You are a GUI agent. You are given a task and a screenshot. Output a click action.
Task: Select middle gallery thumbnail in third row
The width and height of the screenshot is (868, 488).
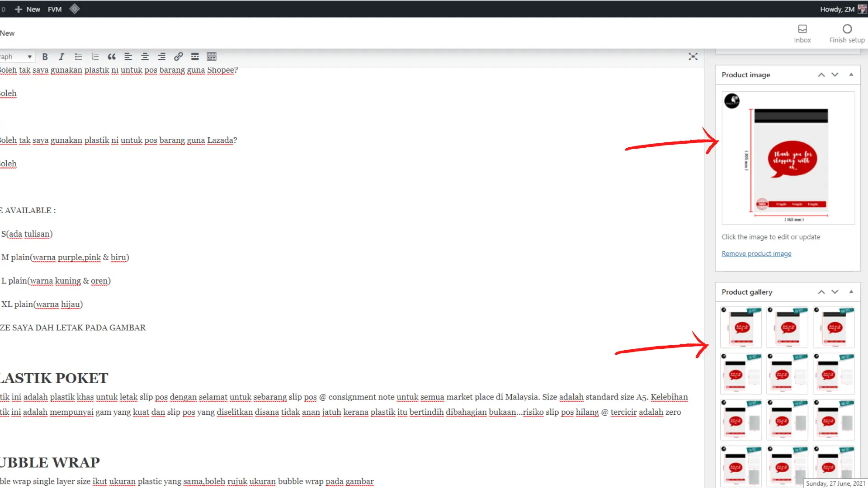coord(787,420)
